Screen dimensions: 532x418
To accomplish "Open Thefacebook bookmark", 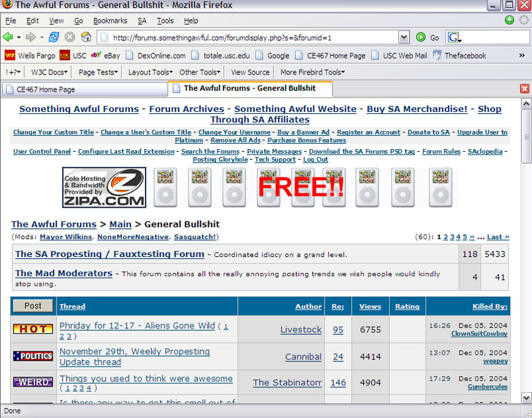I will [x=460, y=55].
